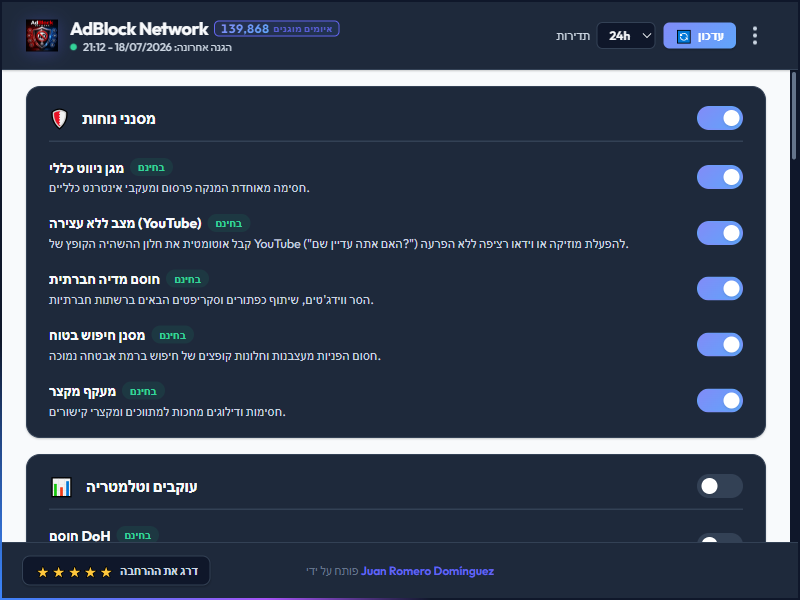The image size is (800, 600).
Task: Open the 24h frequency dropdown
Action: coord(626,36)
